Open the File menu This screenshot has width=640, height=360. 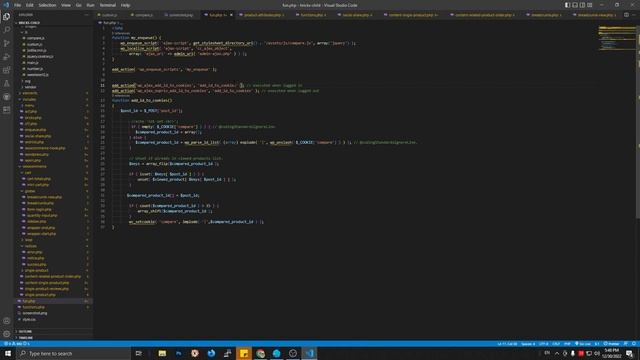pos(18,5)
